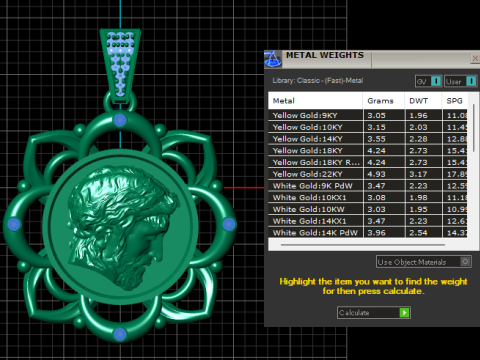Select the Yellow Gold:14KY row
The image size is (480, 360).
click(368, 139)
